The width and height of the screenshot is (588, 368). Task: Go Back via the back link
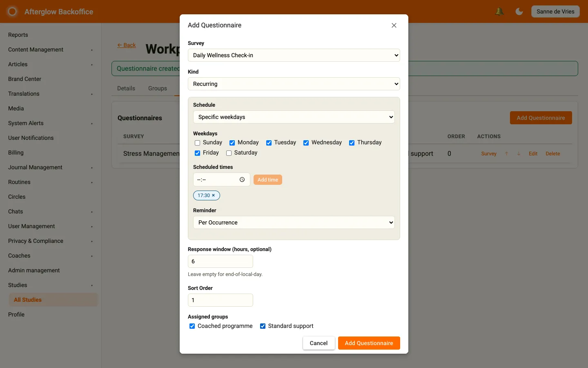click(127, 45)
